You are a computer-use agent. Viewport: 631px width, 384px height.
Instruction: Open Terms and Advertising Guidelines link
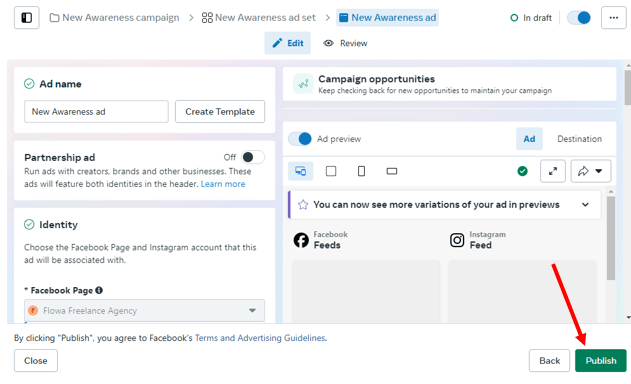coord(260,338)
